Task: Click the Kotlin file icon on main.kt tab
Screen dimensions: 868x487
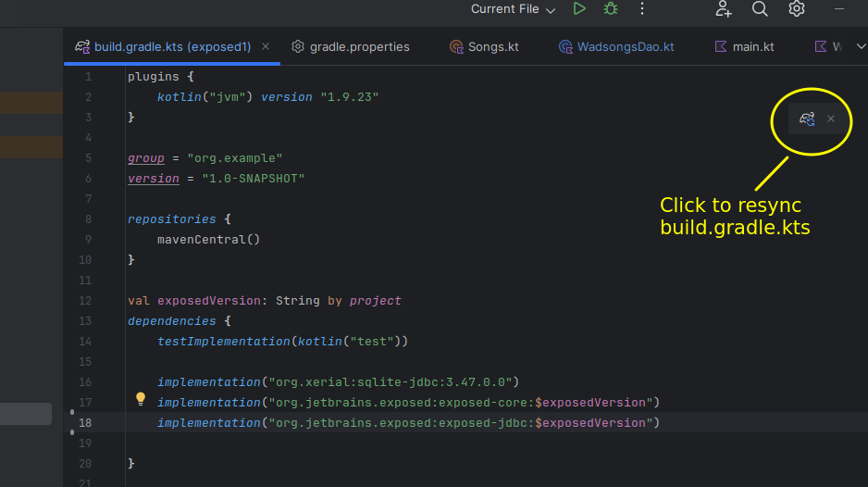Action: (x=720, y=46)
